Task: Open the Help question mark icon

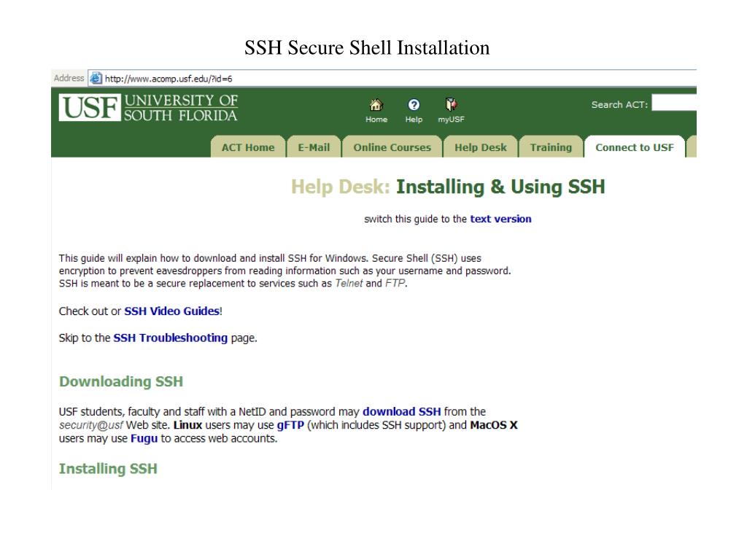Action: click(x=414, y=104)
